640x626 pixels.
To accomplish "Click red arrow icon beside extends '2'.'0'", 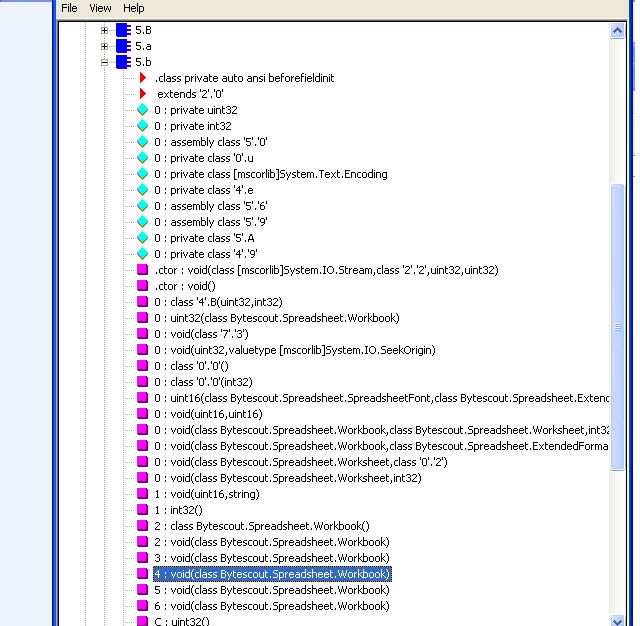I will 142,94.
